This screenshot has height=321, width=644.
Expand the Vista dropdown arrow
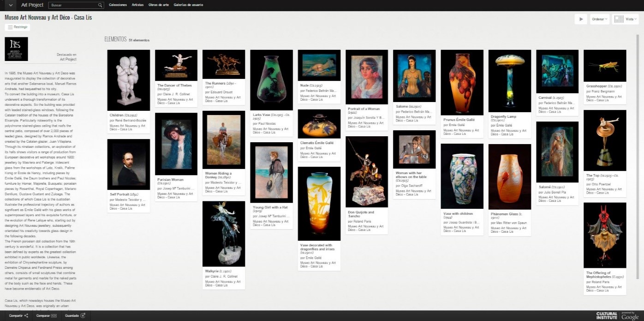coord(635,19)
